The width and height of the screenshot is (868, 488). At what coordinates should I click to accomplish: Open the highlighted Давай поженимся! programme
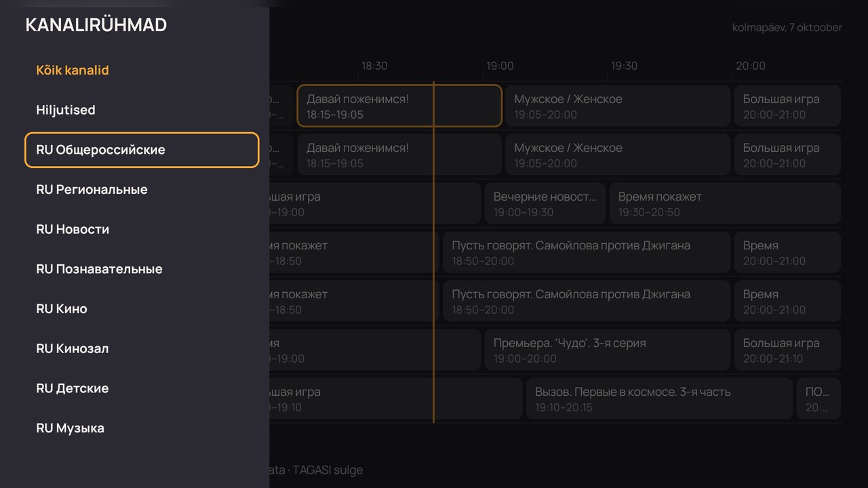click(399, 106)
